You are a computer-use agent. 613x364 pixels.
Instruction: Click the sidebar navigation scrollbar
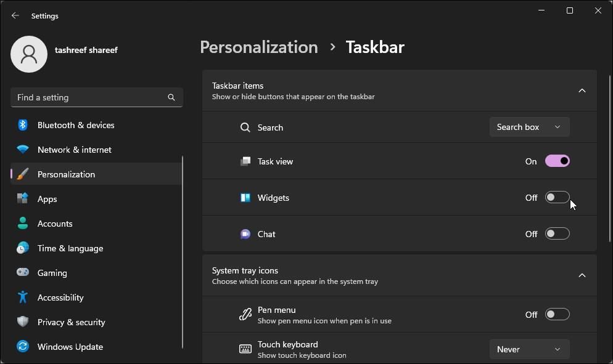(183, 252)
